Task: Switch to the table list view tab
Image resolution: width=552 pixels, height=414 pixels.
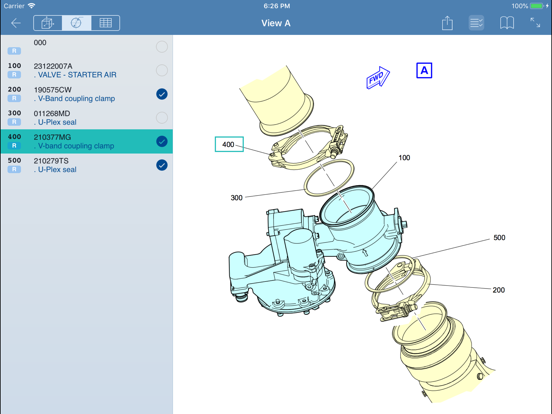Action: [105, 23]
